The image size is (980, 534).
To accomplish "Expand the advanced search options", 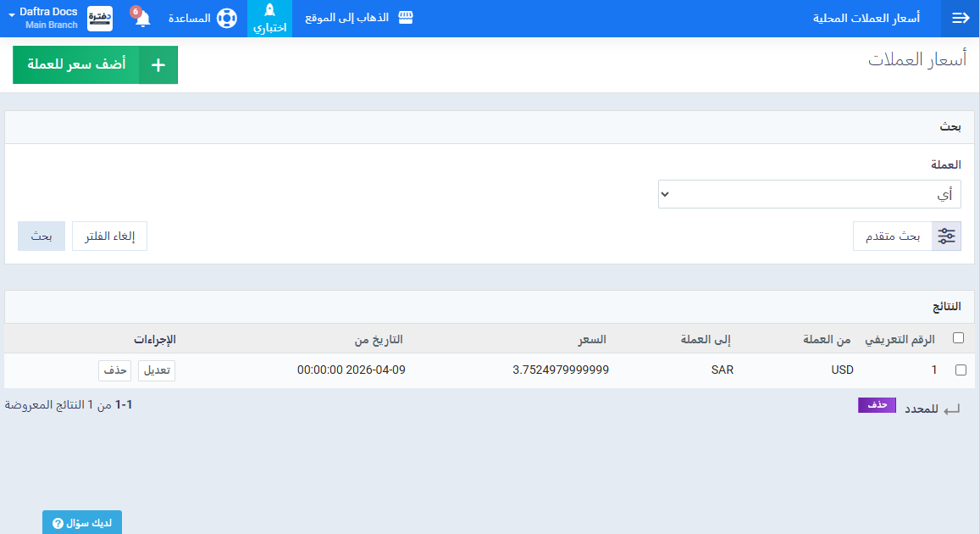I will [893, 236].
